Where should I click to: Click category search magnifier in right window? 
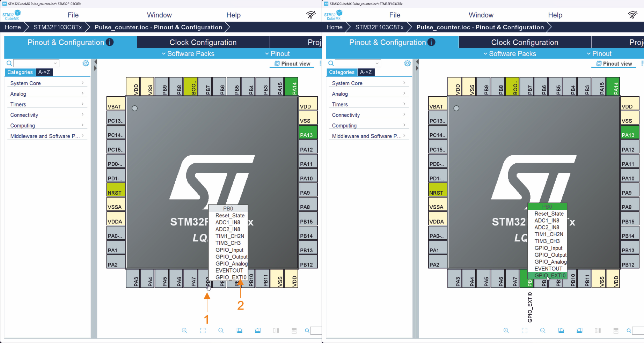pyautogui.click(x=331, y=63)
